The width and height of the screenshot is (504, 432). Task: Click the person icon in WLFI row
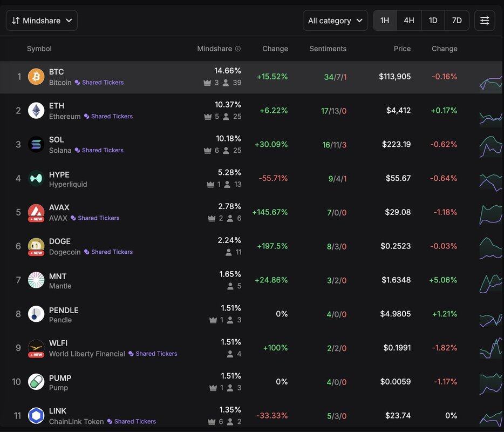230,354
